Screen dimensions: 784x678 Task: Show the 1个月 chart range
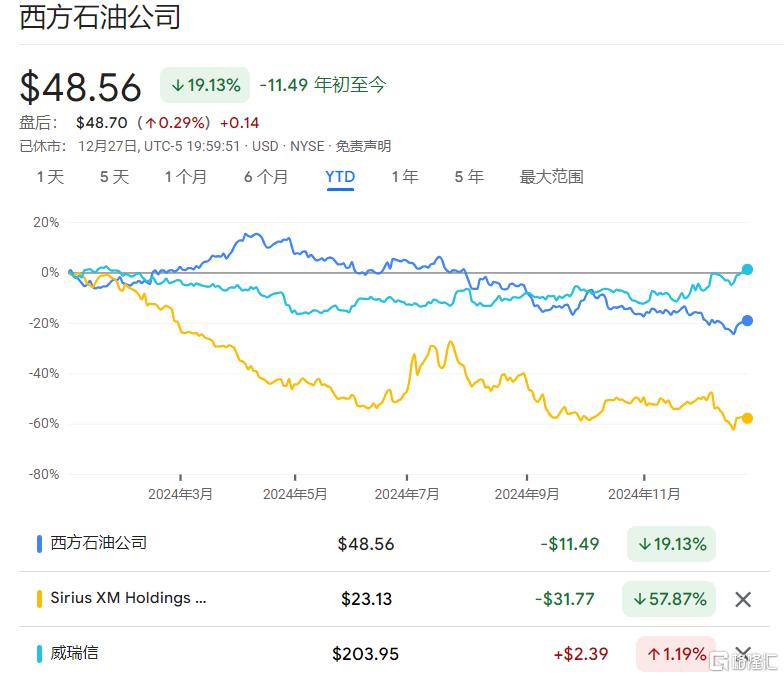click(186, 177)
